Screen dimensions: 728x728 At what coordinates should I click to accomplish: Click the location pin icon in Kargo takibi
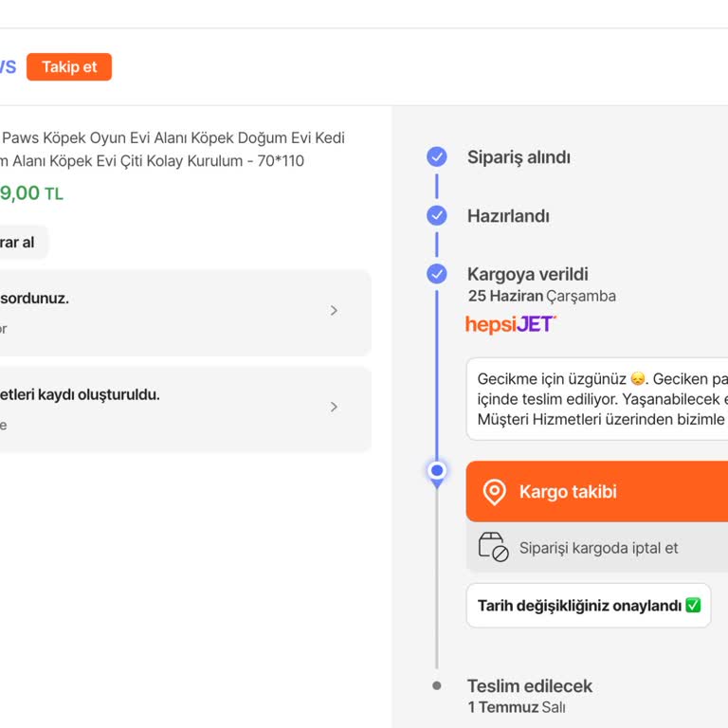494,492
